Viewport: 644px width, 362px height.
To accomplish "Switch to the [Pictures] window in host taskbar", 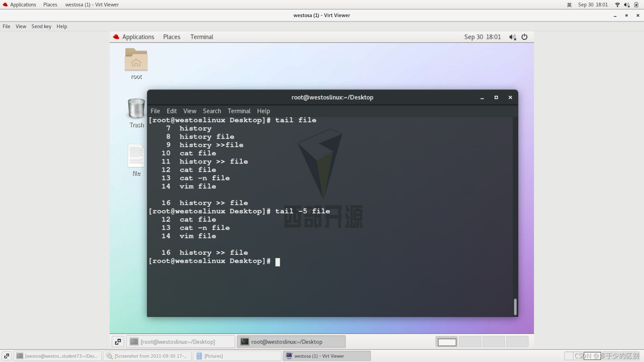I will point(237,356).
